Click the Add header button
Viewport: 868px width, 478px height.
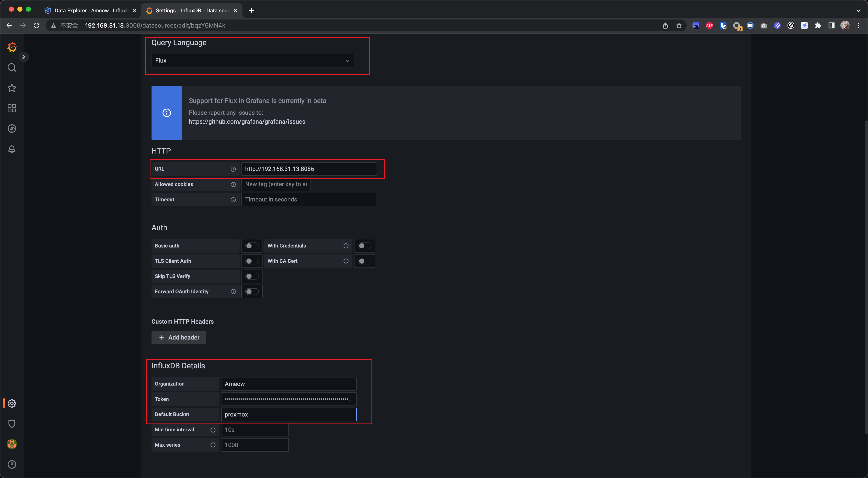tap(179, 337)
